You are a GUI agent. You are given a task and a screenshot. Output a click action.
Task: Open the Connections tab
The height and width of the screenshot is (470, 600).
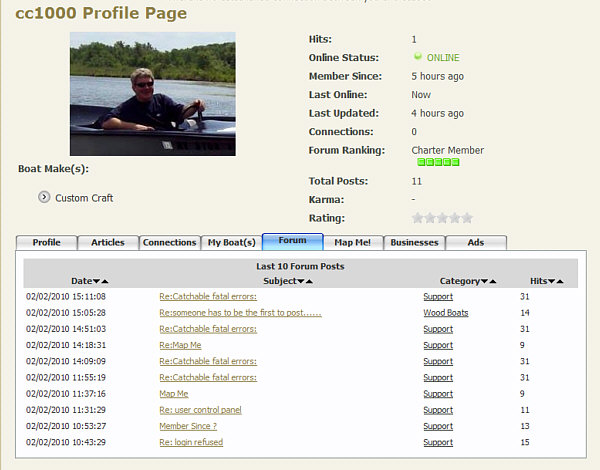170,243
